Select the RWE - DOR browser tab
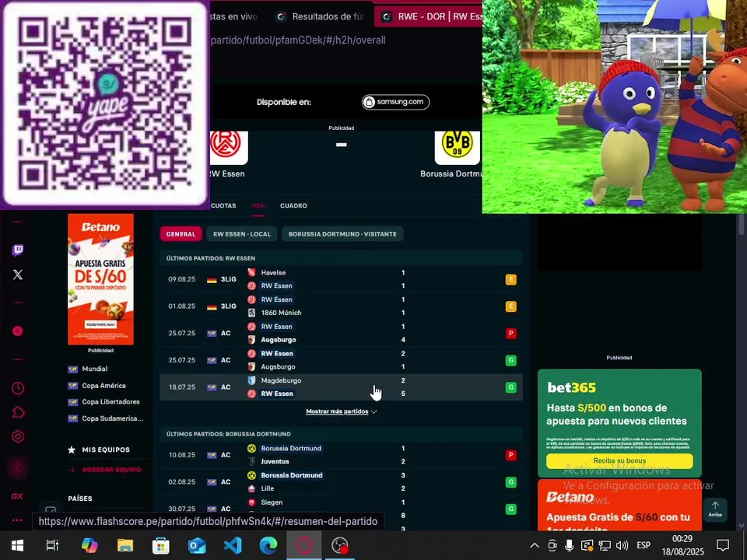This screenshot has height=560, width=747. tap(428, 16)
